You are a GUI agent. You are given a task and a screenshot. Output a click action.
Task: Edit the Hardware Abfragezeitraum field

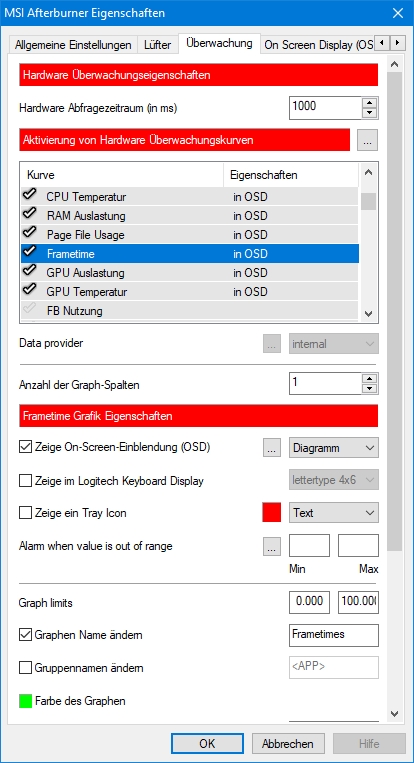(x=325, y=108)
